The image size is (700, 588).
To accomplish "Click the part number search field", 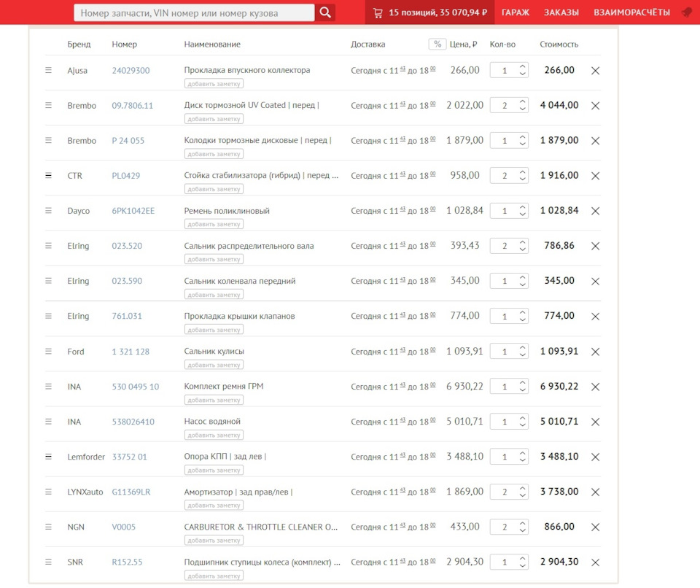I will click(x=194, y=12).
